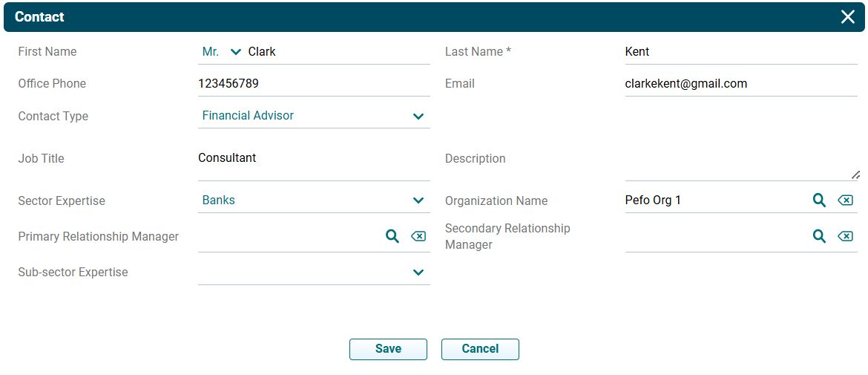Click the Cancel button
The width and height of the screenshot is (868, 375).
[480, 349]
